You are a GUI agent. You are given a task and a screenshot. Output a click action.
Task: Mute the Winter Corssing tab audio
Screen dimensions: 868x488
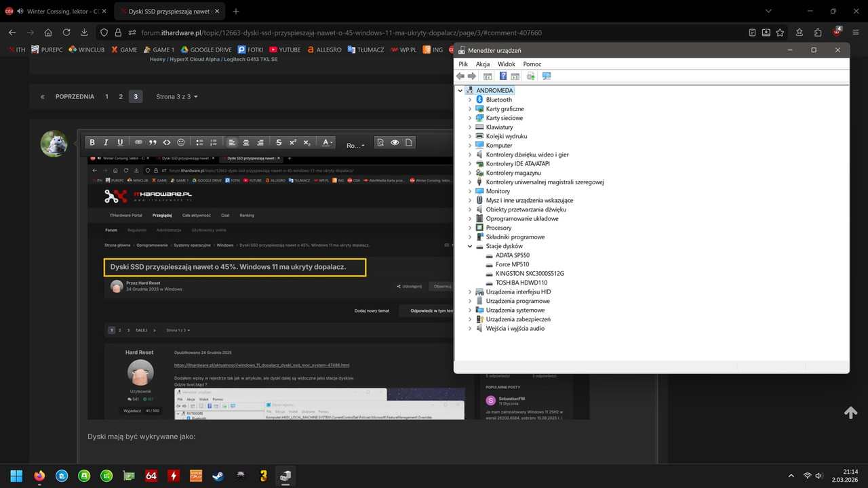pyautogui.click(x=19, y=12)
